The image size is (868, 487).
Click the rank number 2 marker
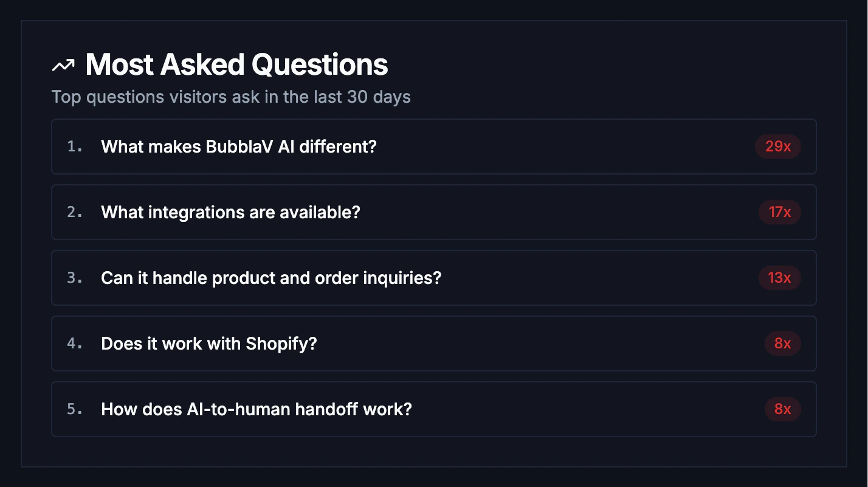[74, 212]
